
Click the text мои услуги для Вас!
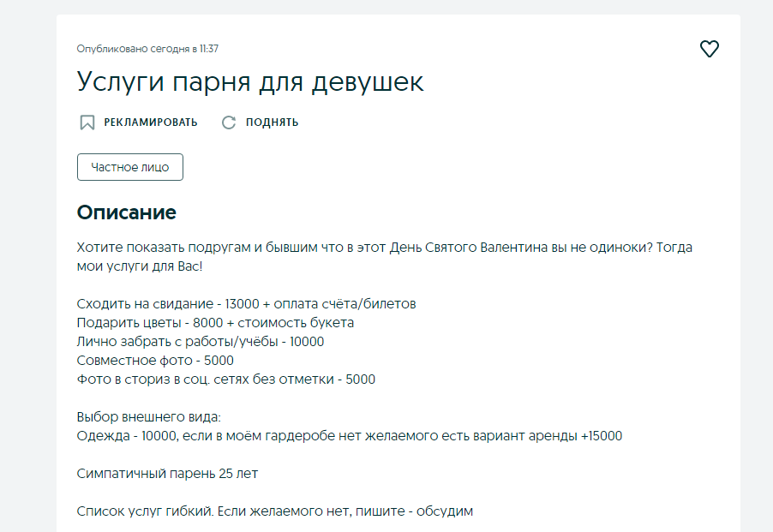141,266
